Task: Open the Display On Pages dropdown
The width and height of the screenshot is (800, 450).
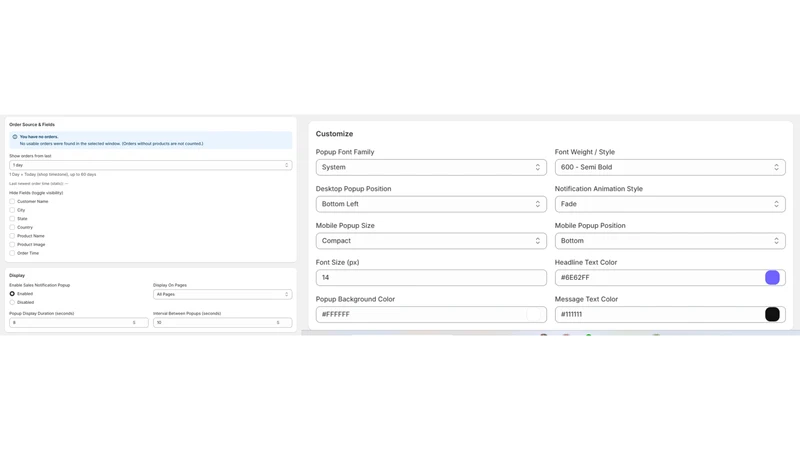Action: point(222,294)
